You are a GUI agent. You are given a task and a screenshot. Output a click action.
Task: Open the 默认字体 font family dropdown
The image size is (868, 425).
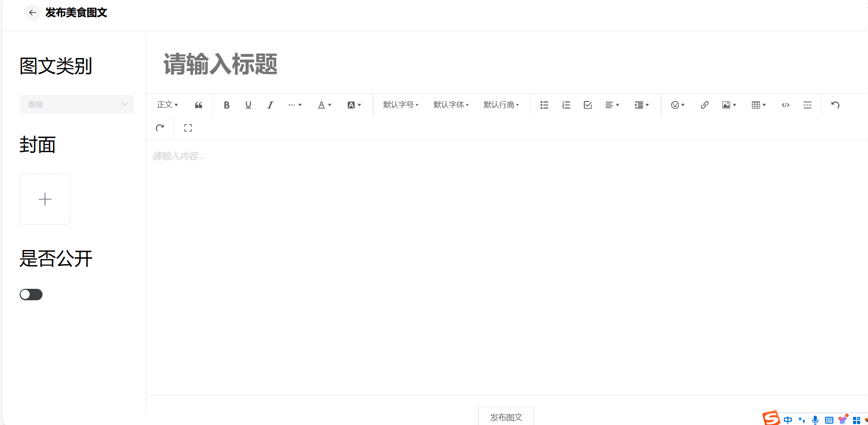pos(451,105)
